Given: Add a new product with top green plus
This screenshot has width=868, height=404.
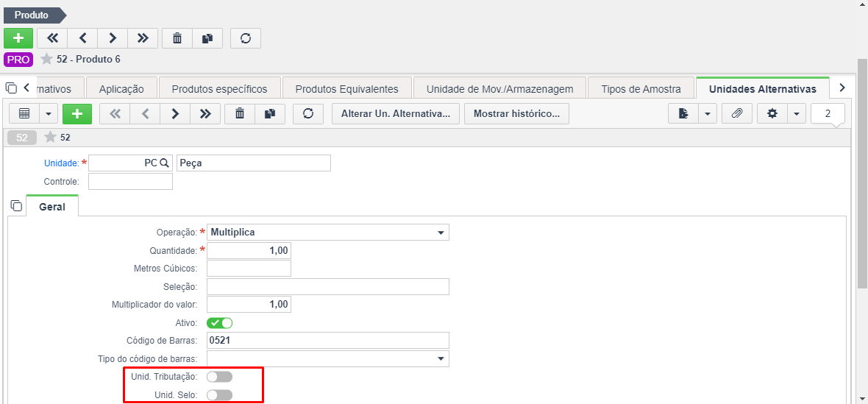Looking at the screenshot, I should coord(18,38).
